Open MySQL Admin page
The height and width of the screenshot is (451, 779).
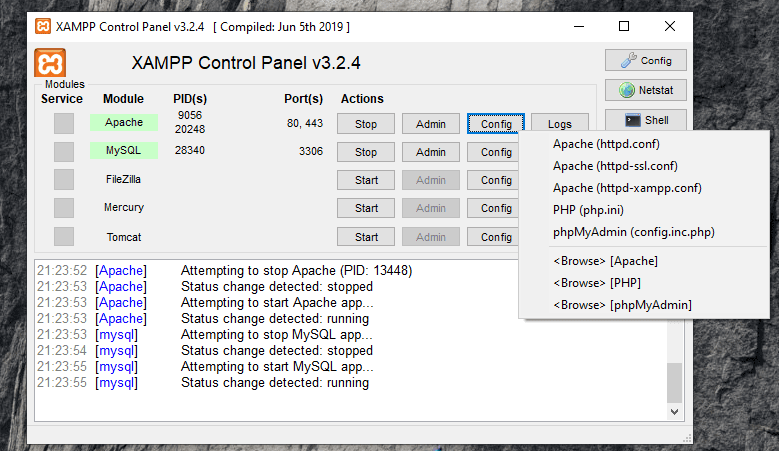pos(431,152)
